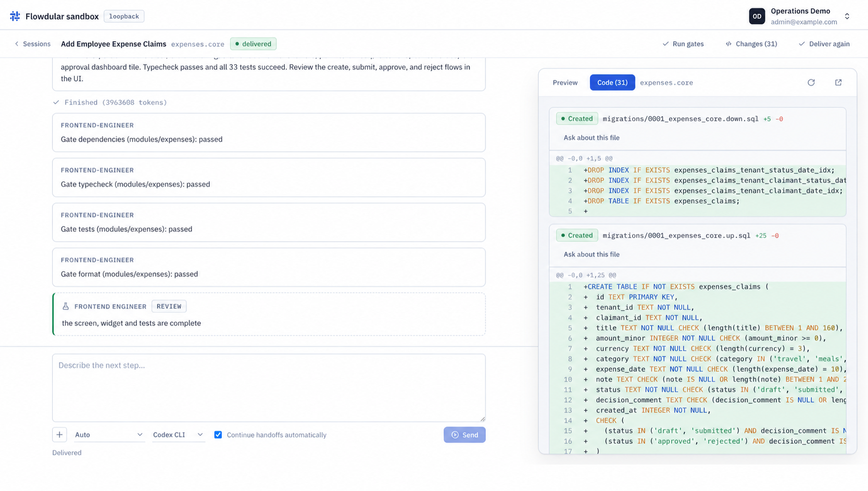Screen dimensions: 868x491
Task: Click the '@@ -0,0 +1,5 @@' hunk header
Action: point(584,158)
